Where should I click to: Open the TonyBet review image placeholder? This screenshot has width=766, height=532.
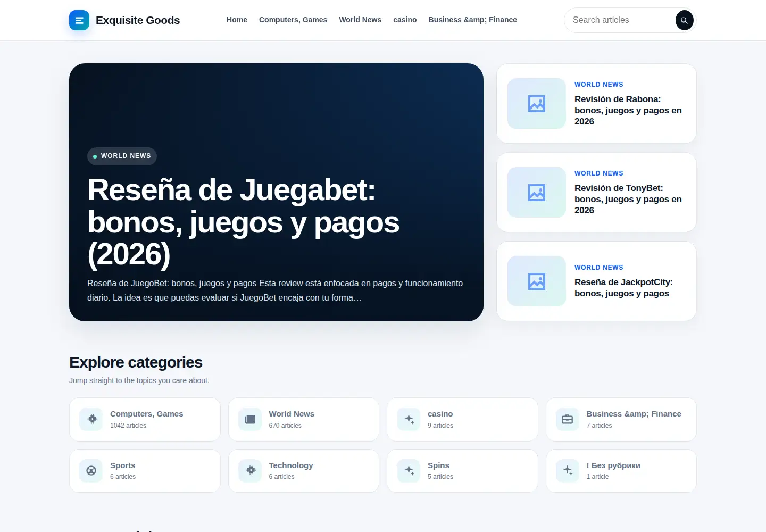[x=537, y=192]
